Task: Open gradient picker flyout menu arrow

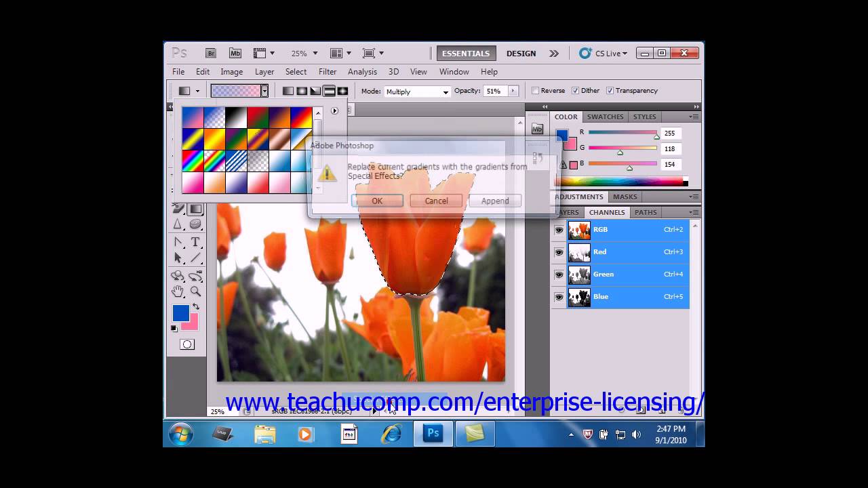Action: pyautogui.click(x=334, y=110)
